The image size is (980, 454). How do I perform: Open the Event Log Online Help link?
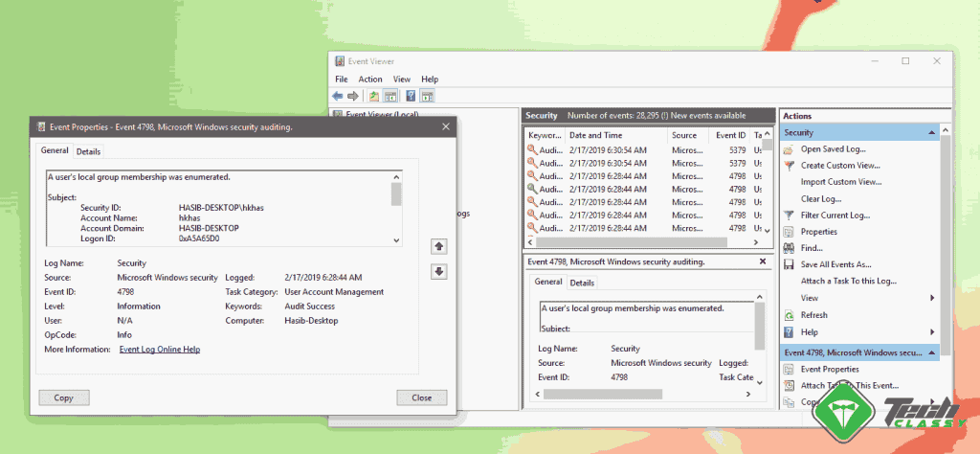coord(160,350)
